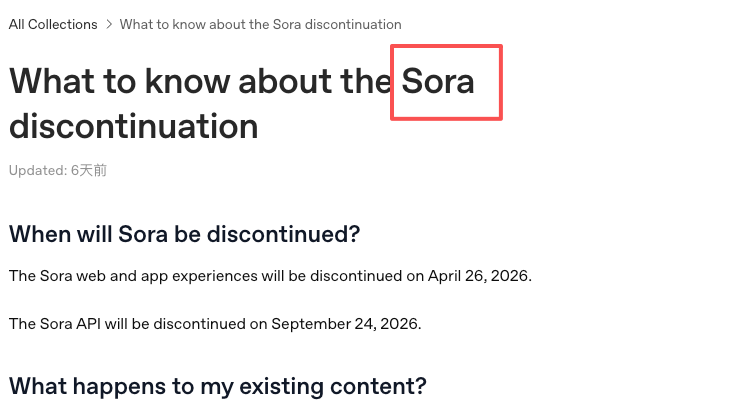The height and width of the screenshot is (401, 747).
Task: Click the "When will Sora be discontinued?" heading
Action: coord(184,235)
